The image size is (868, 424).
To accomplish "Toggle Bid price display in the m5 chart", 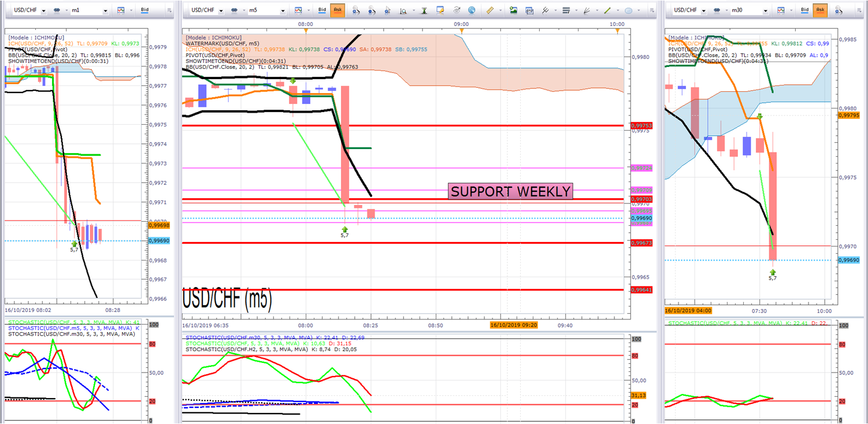I will pos(322,10).
